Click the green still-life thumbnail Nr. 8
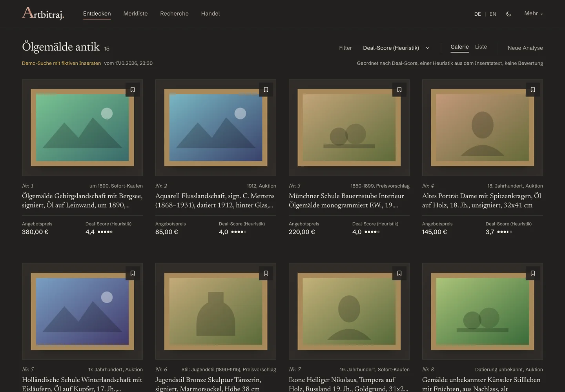Image resolution: width=565 pixels, height=392 pixels. click(x=483, y=311)
